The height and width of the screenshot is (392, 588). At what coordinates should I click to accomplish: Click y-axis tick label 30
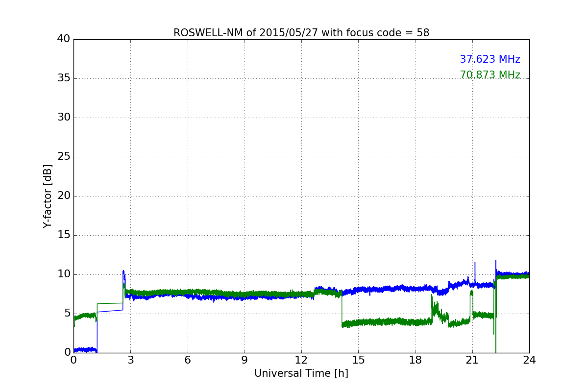tap(64, 118)
